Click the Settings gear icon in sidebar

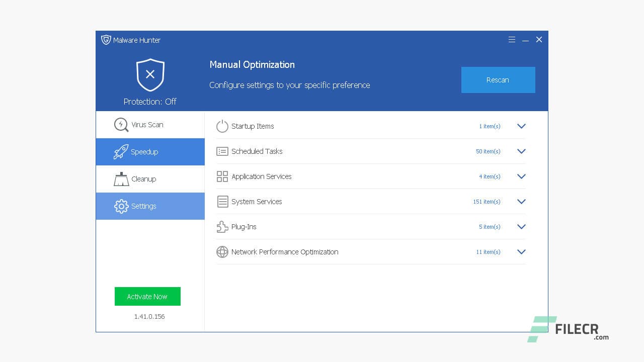coord(121,206)
